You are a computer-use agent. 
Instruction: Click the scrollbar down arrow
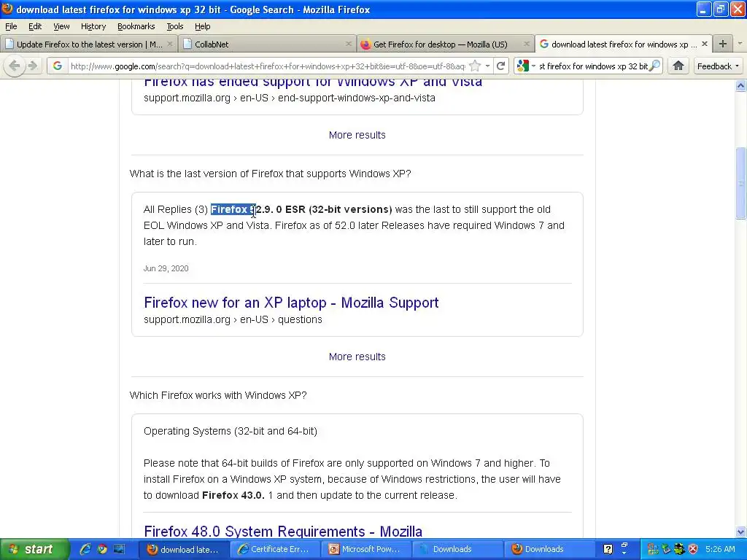740,532
